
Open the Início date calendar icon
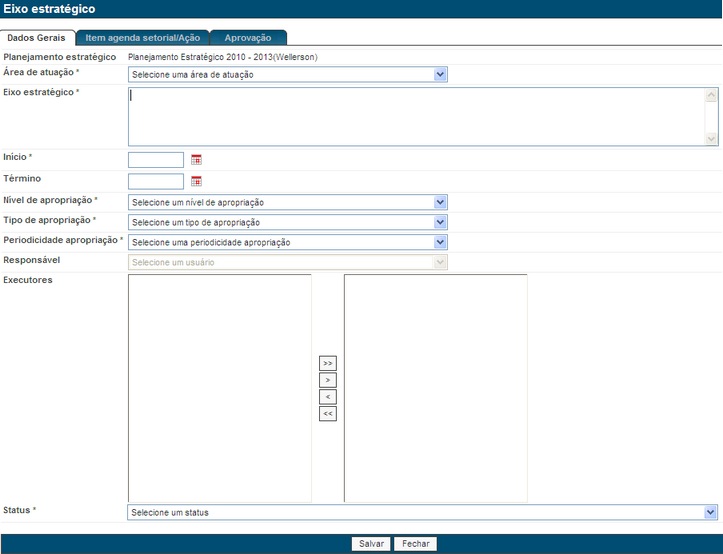click(196, 160)
